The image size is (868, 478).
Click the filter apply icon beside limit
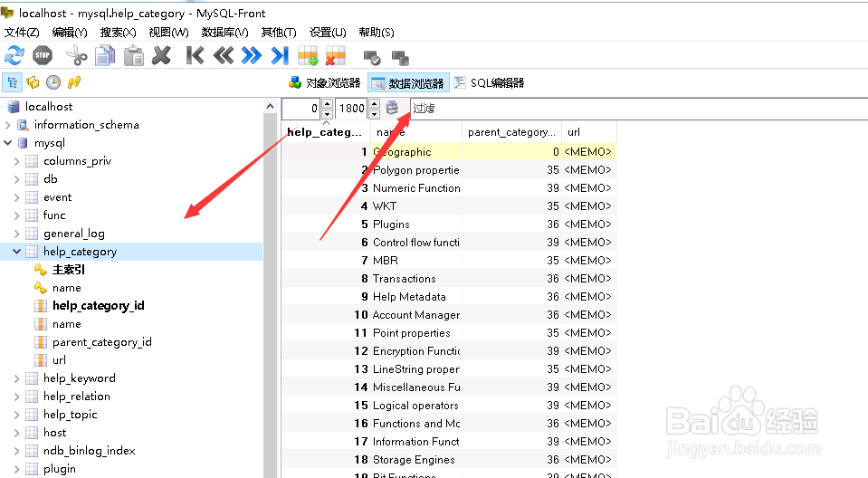point(392,108)
